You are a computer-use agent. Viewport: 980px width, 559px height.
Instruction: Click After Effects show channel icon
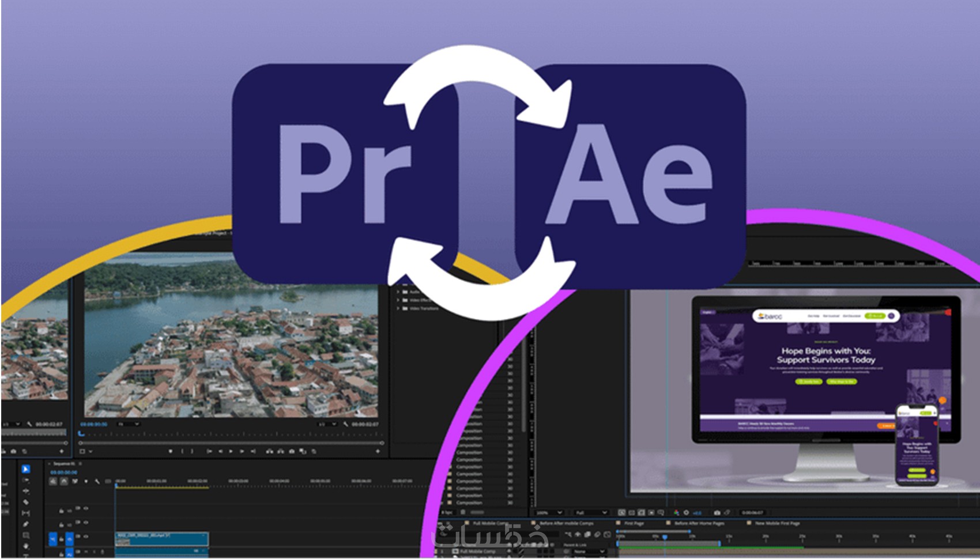pyautogui.click(x=676, y=512)
